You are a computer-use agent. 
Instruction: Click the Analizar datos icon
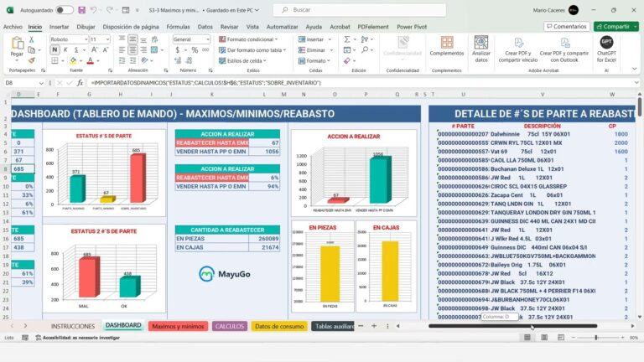(481, 49)
